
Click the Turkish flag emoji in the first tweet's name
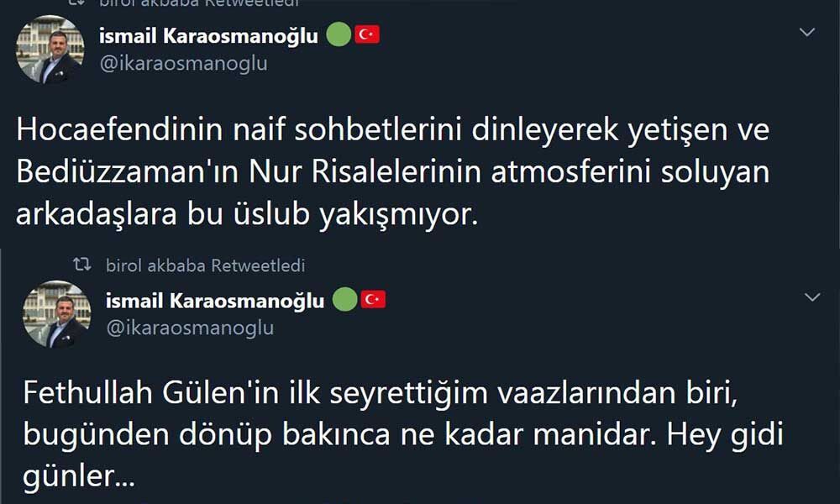(x=367, y=34)
